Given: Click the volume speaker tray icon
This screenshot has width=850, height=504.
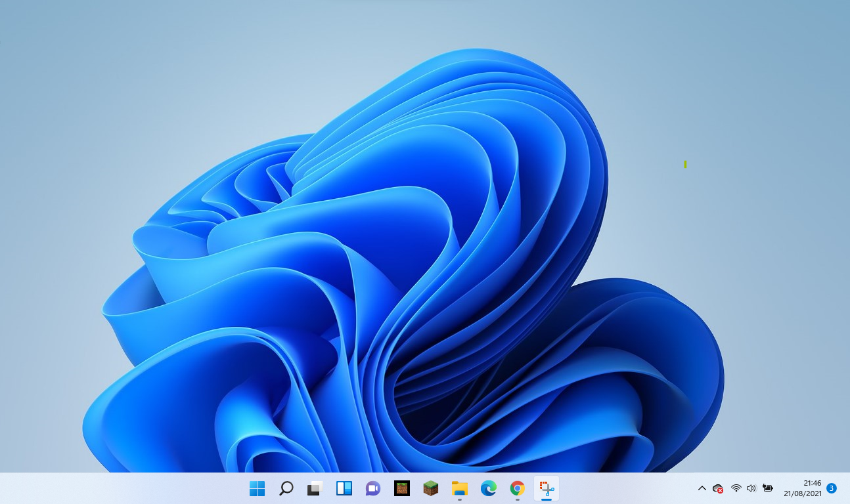Looking at the screenshot, I should point(751,488).
